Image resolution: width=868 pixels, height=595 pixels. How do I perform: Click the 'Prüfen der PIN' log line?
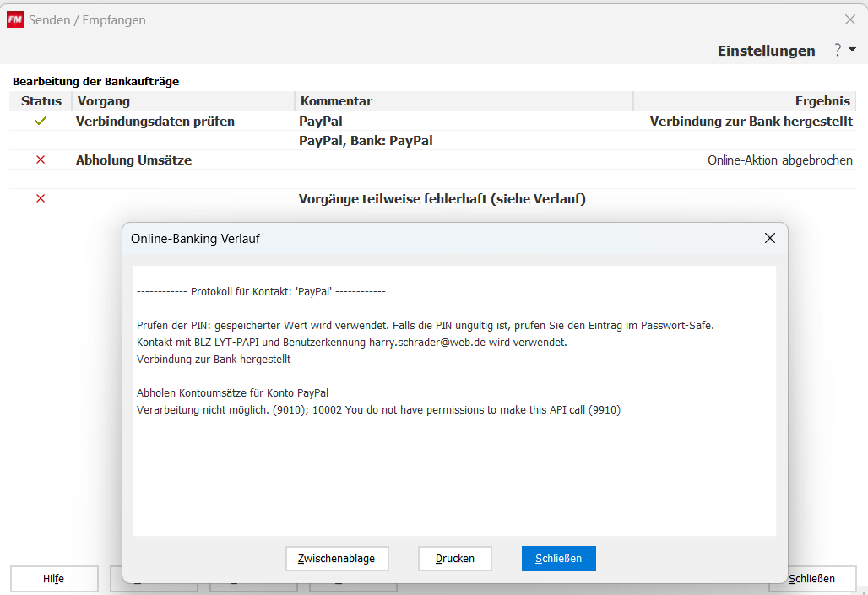pos(426,326)
